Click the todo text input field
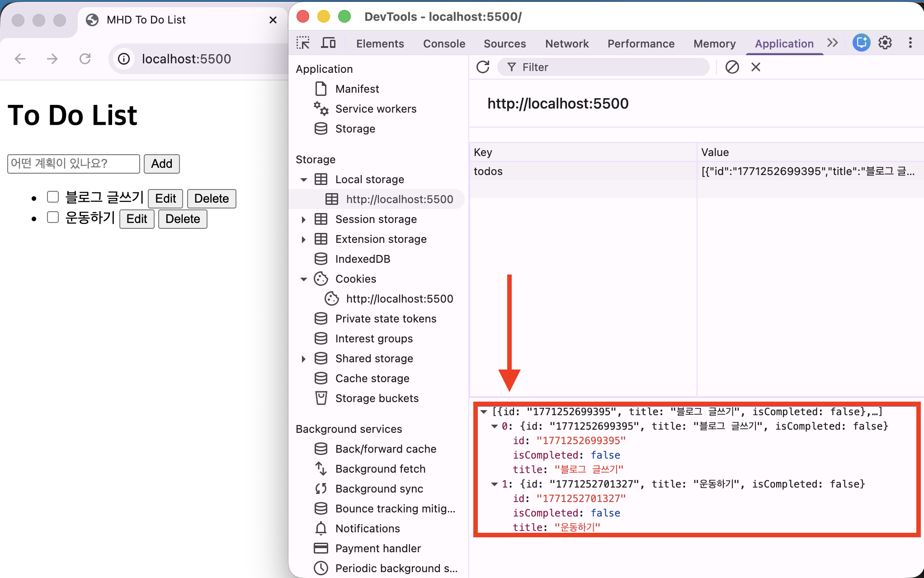This screenshot has height=578, width=924. [73, 164]
